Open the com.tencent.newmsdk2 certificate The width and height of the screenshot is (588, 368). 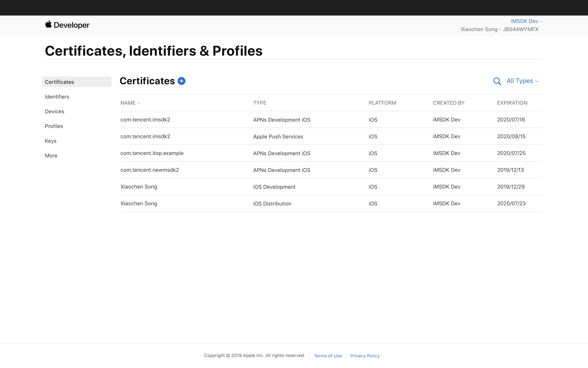pos(331,170)
